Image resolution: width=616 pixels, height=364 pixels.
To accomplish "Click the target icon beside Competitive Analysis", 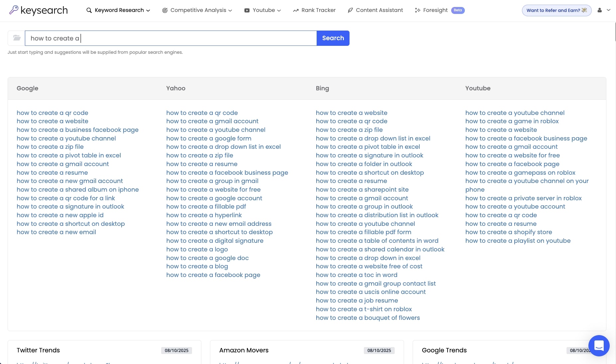I will tap(165, 10).
